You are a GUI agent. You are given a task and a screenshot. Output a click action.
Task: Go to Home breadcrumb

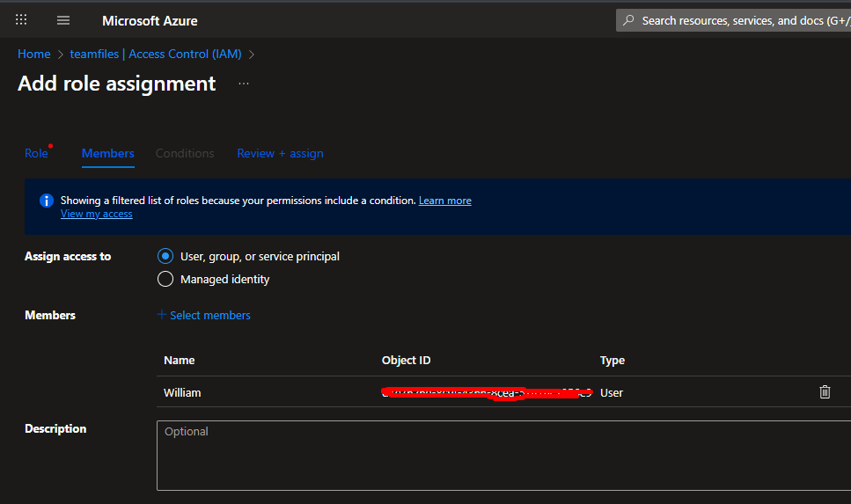coord(33,54)
